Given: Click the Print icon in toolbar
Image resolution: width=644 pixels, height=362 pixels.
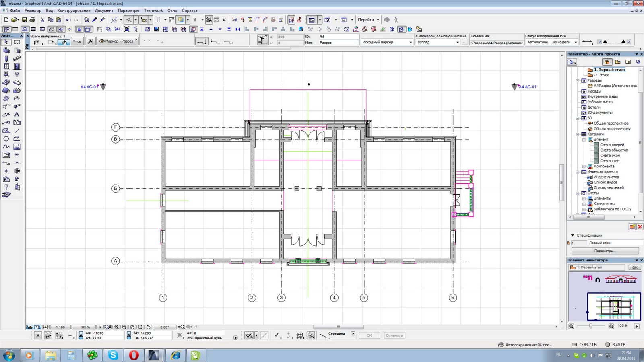Looking at the screenshot, I should [32, 19].
